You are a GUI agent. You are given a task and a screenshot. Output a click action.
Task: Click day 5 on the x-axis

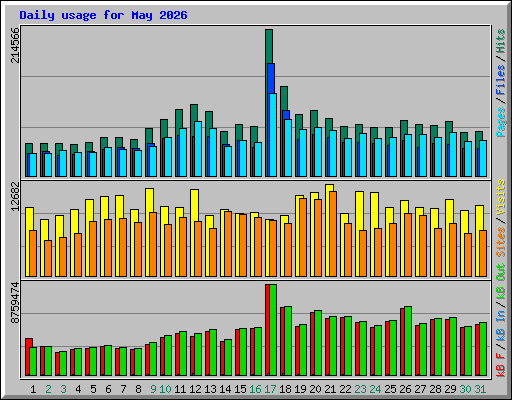(93, 389)
